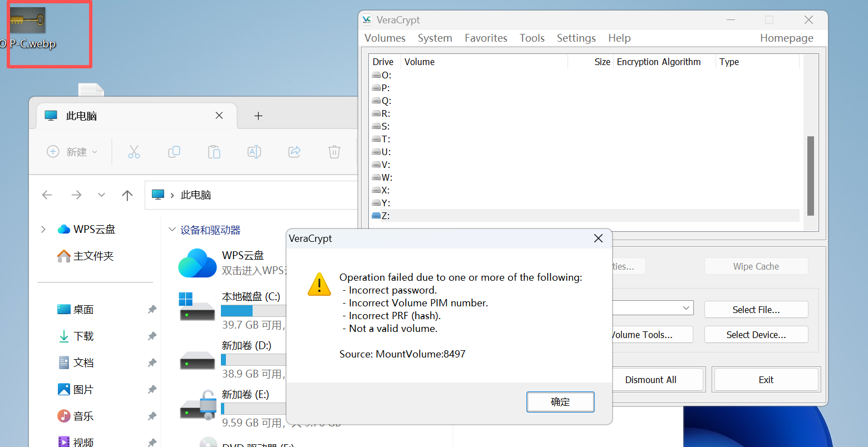Go back in File Explorer
This screenshot has width=868, height=447.
pos(47,195)
